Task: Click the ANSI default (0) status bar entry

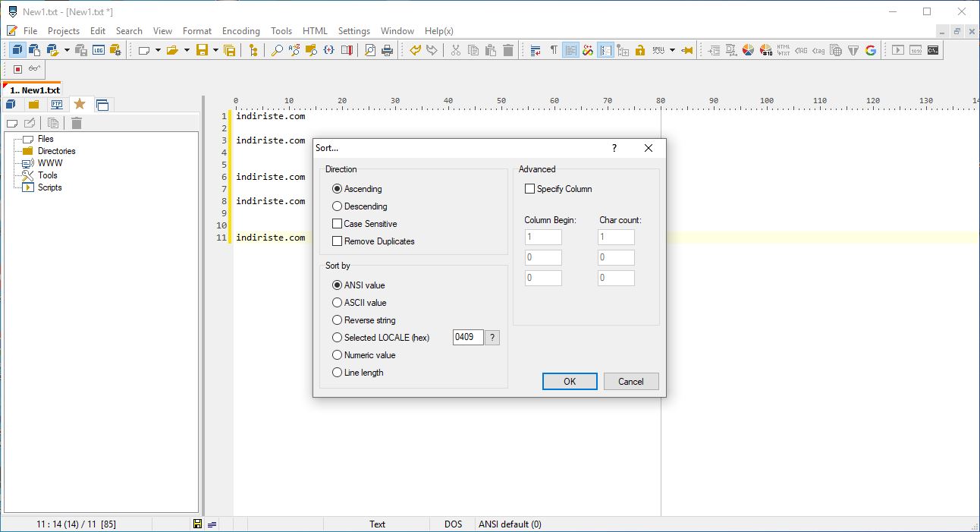Action: point(510,524)
